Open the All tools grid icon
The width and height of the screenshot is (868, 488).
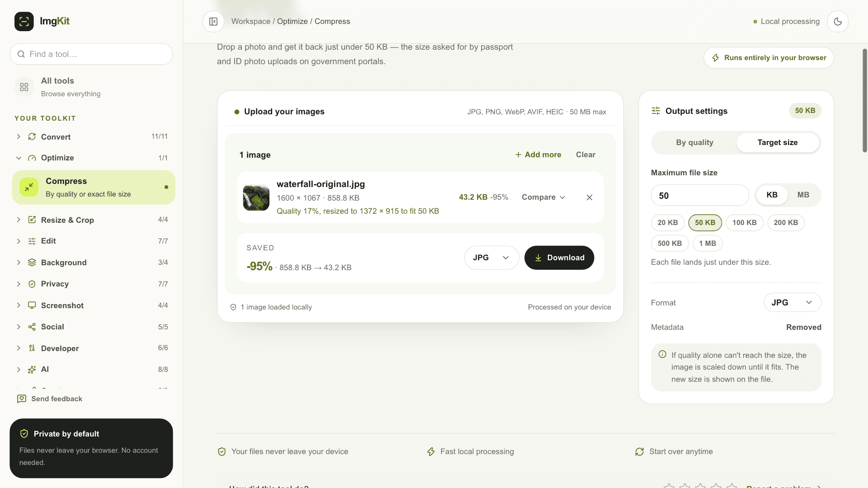click(24, 87)
